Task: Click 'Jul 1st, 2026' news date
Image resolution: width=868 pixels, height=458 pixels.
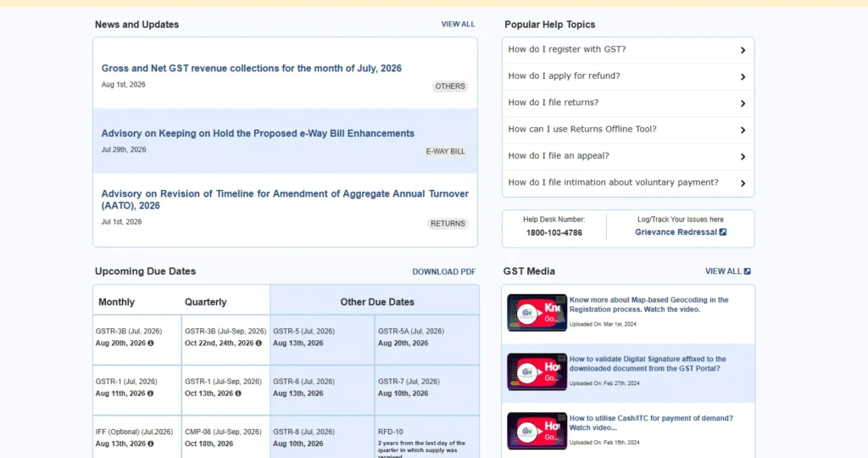Action: (x=121, y=221)
